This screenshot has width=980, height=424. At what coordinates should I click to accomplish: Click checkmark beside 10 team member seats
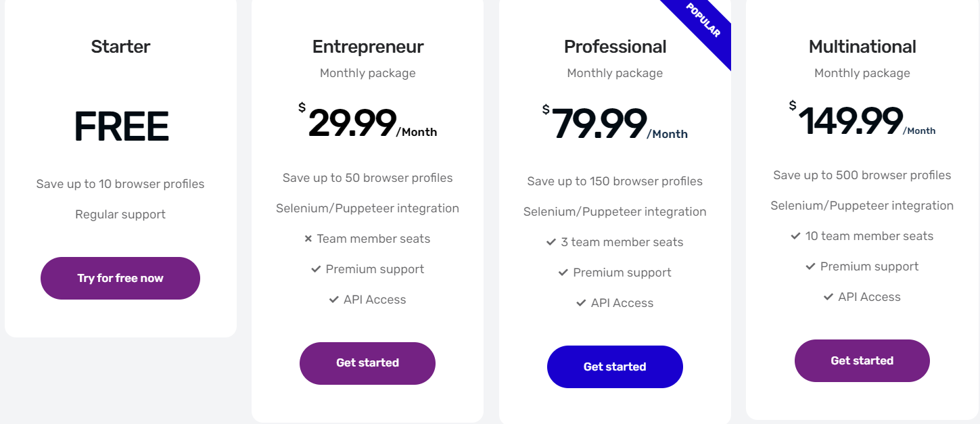pos(795,236)
